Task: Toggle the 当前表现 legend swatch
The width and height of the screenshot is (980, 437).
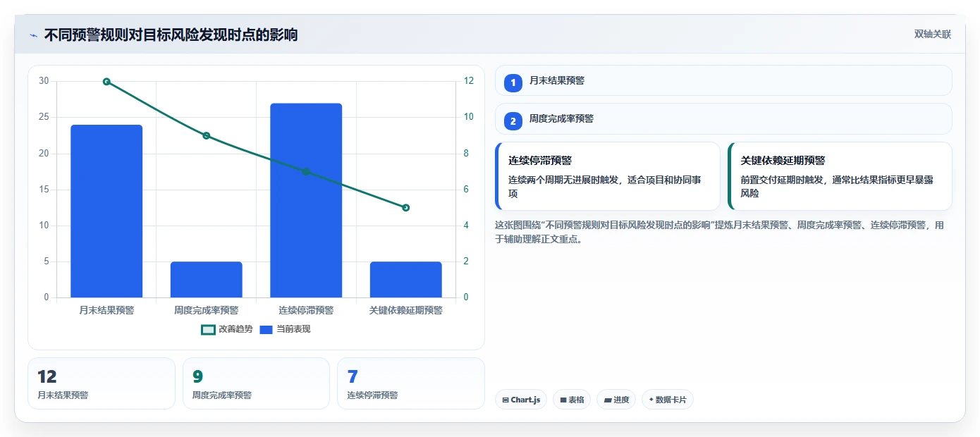Action: click(266, 329)
